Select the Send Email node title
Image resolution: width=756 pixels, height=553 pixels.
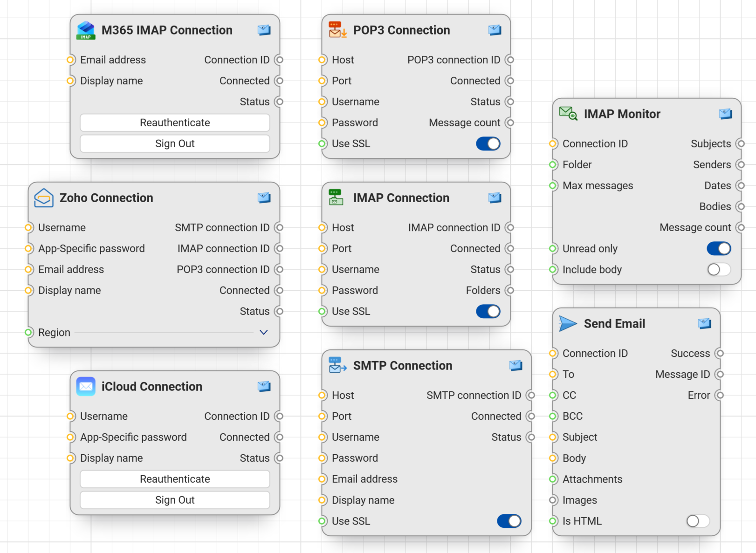(x=614, y=324)
